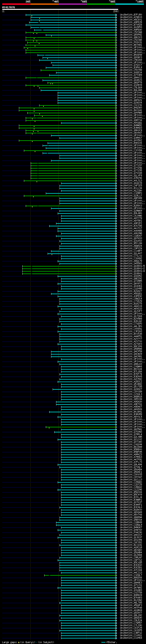
Task: Open hit UniRef100_A9T779
Action: [131, 218]
